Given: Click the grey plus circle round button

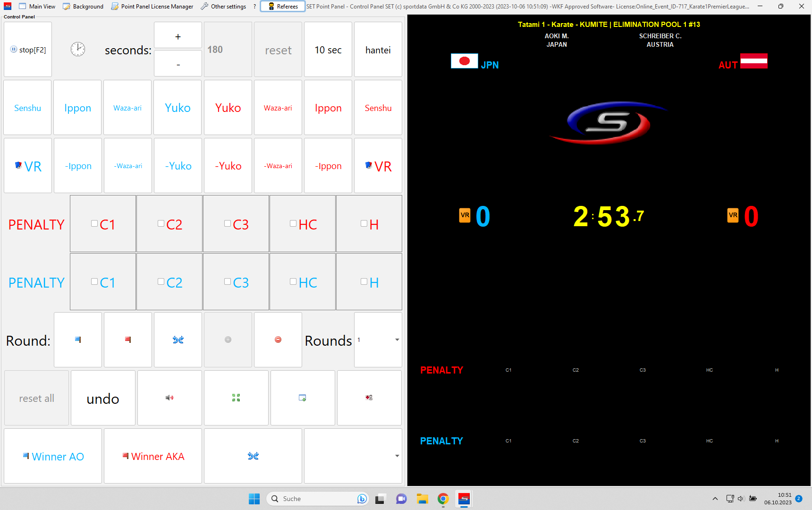Looking at the screenshot, I should 228,340.
